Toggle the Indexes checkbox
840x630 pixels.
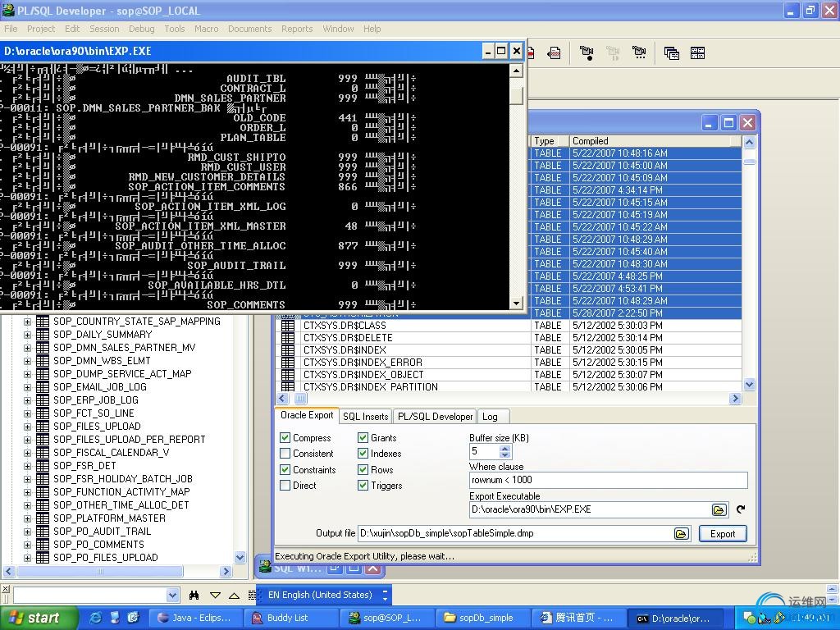pyautogui.click(x=363, y=453)
